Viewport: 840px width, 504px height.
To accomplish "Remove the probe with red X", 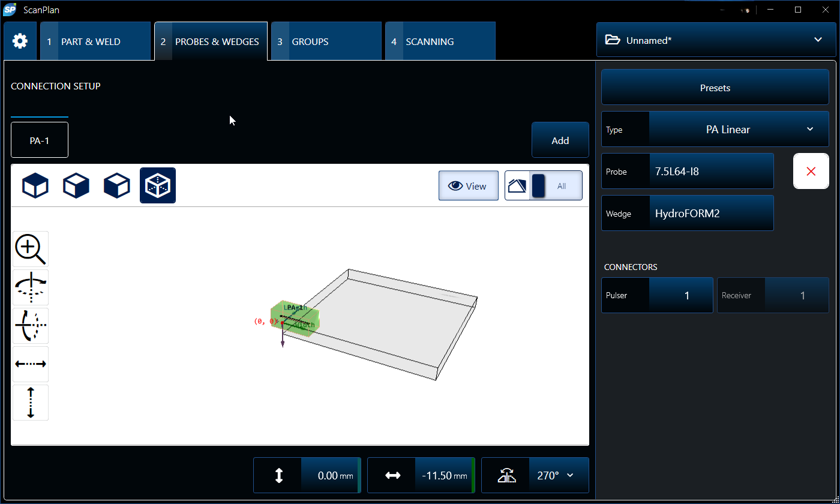I will pos(811,172).
